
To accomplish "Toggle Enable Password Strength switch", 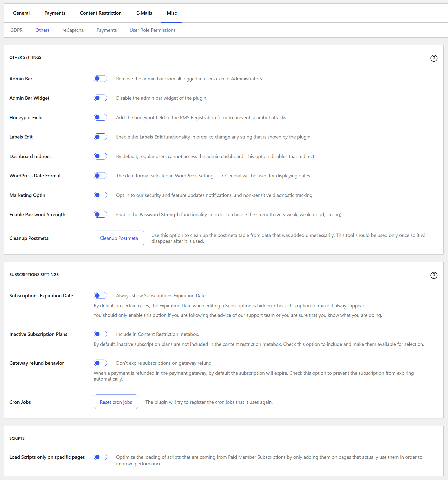I will click(x=100, y=214).
